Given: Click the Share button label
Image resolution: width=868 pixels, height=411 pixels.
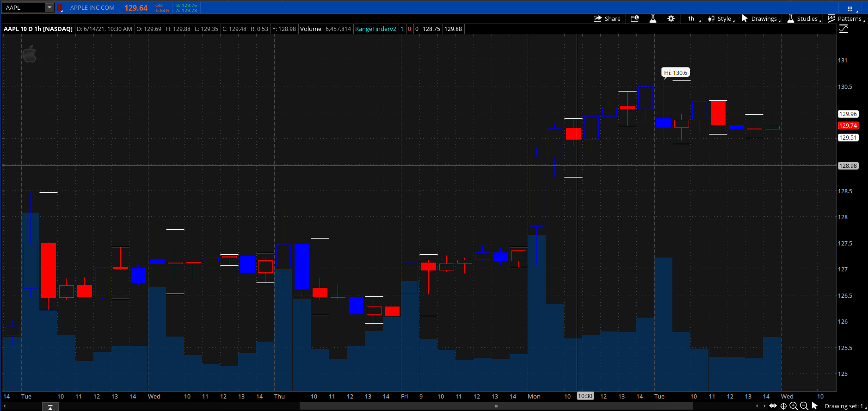Looking at the screenshot, I should pos(612,18).
